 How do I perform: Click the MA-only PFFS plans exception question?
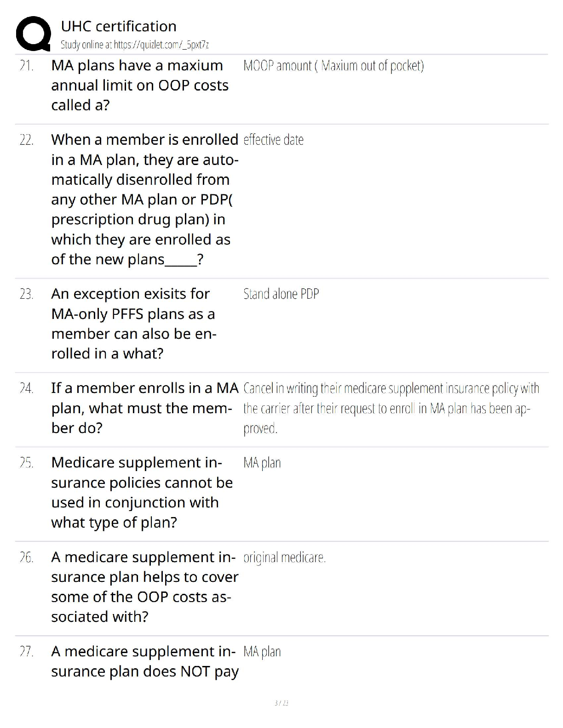pos(133,324)
